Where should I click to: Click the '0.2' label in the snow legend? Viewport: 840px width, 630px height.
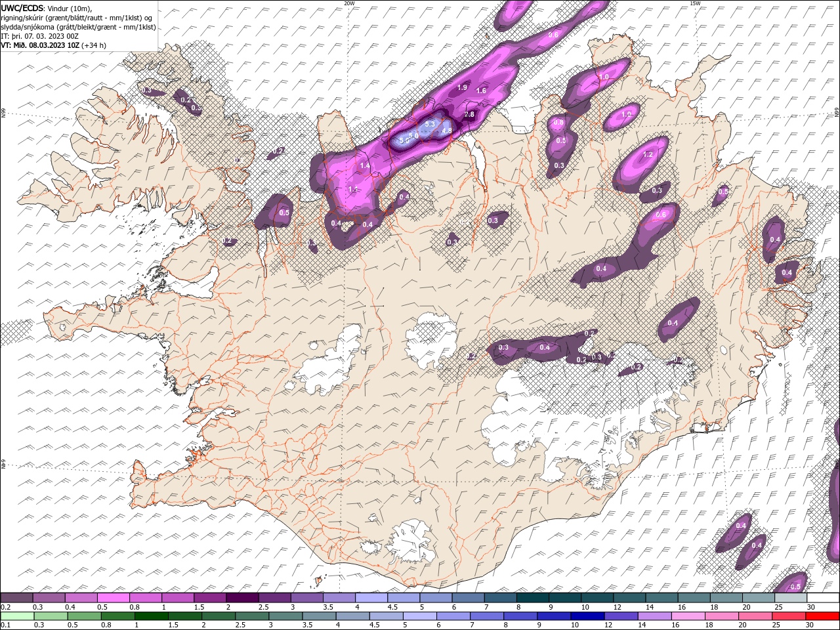click(x=5, y=607)
